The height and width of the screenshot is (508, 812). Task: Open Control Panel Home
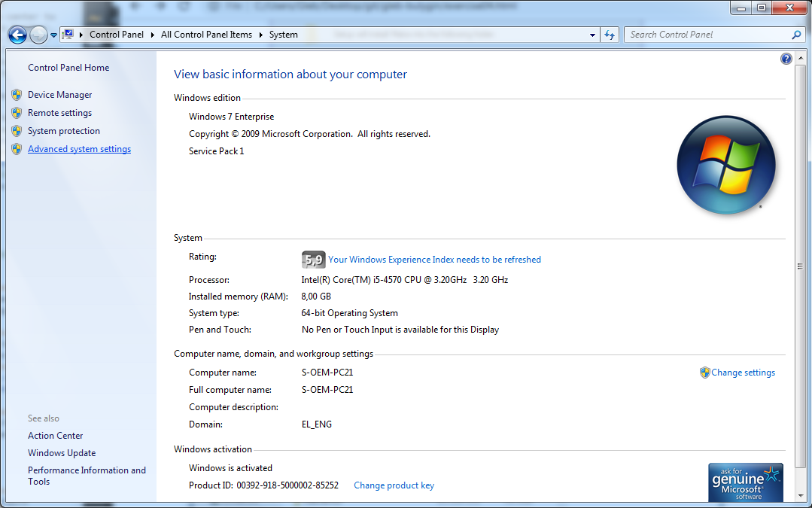(68, 68)
